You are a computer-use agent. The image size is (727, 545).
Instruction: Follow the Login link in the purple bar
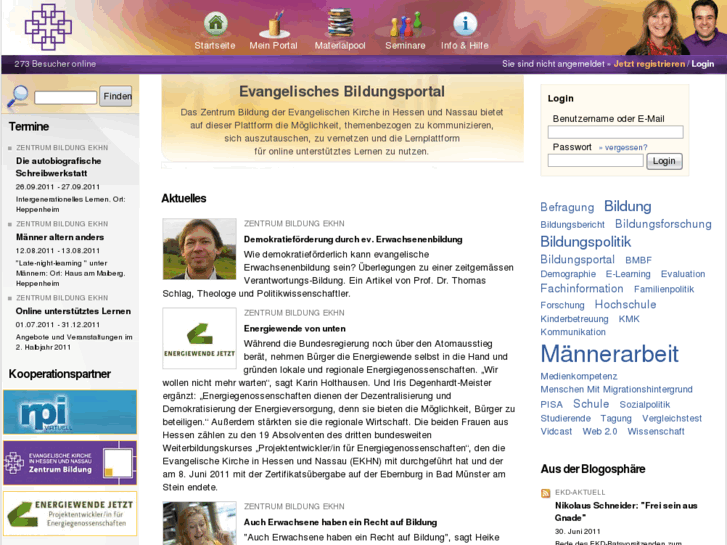pos(702,64)
